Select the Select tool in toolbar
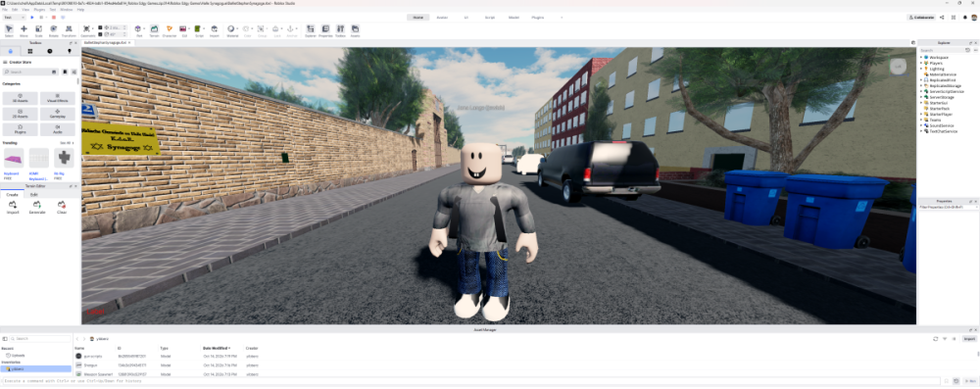Screen dimensions: 980x389 point(9,31)
